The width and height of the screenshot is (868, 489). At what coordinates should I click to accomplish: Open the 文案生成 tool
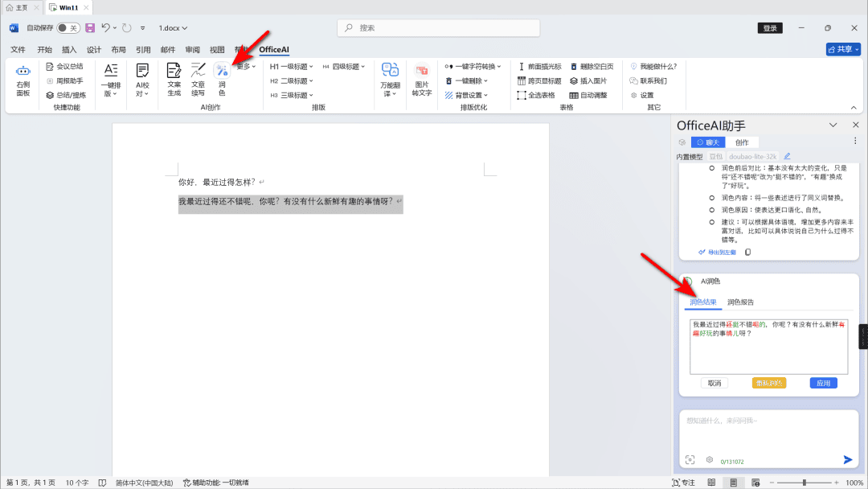[x=174, y=80]
